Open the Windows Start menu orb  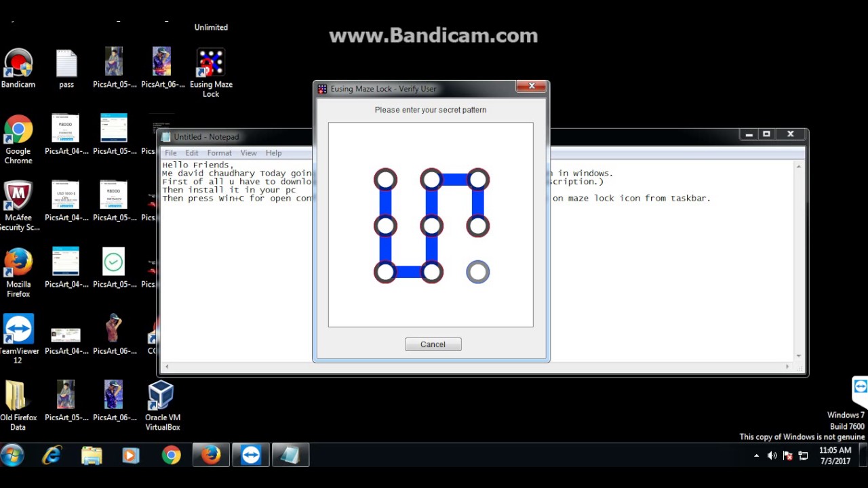pos(13,455)
